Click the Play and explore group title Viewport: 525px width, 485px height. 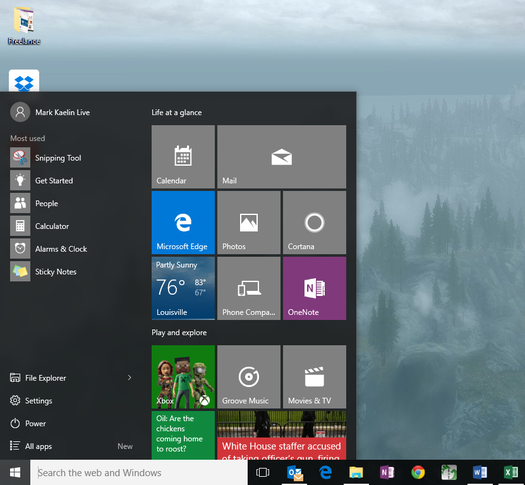coord(179,332)
